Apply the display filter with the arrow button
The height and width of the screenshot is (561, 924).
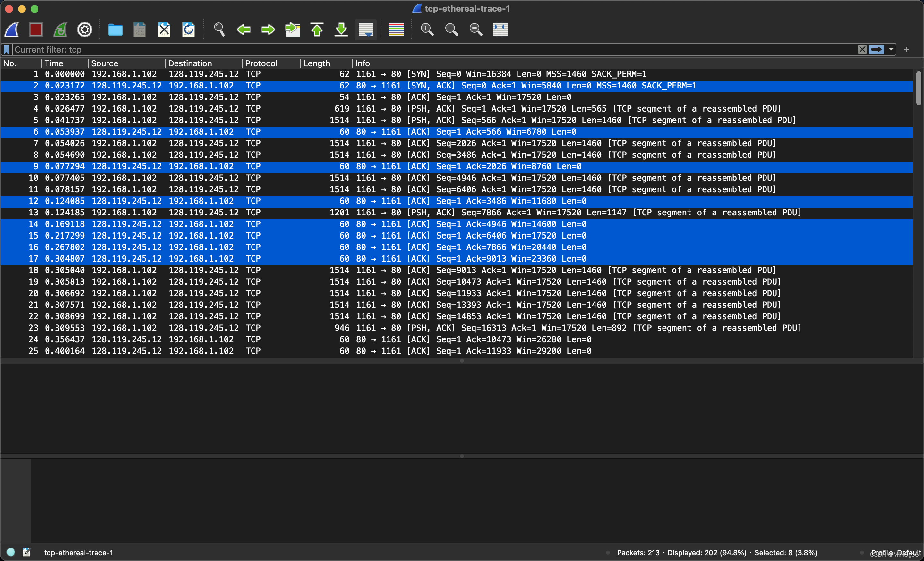[x=877, y=49]
